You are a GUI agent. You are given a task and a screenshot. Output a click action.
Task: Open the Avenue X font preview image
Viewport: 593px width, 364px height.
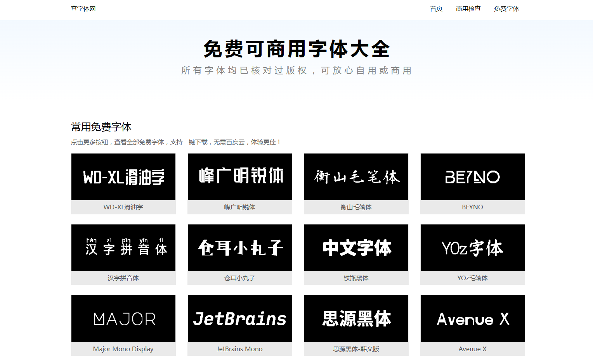coord(473,319)
